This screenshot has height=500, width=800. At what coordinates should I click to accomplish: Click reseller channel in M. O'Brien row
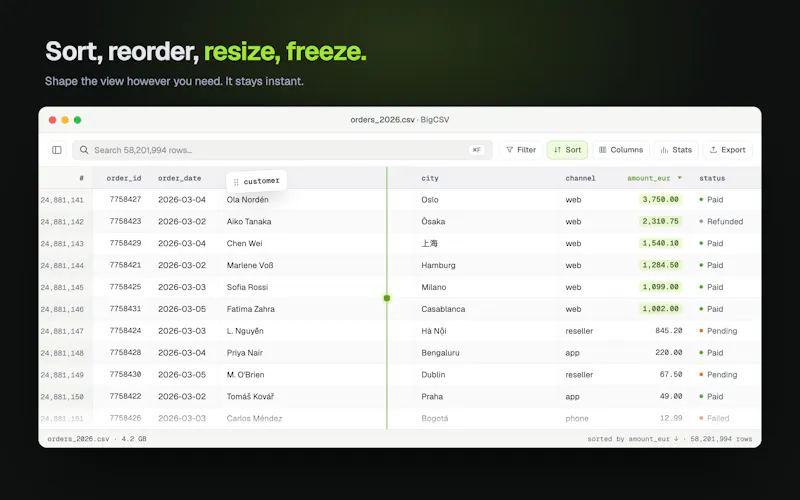[x=579, y=375]
